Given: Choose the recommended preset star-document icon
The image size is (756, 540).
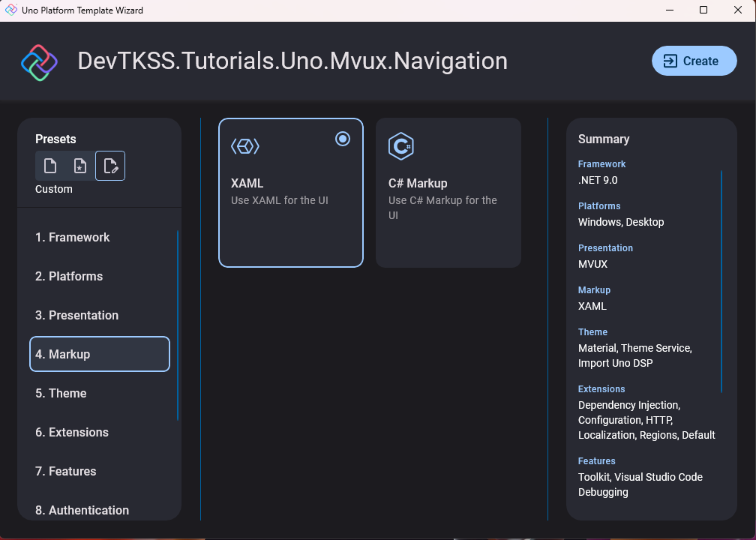Looking at the screenshot, I should pos(80,166).
